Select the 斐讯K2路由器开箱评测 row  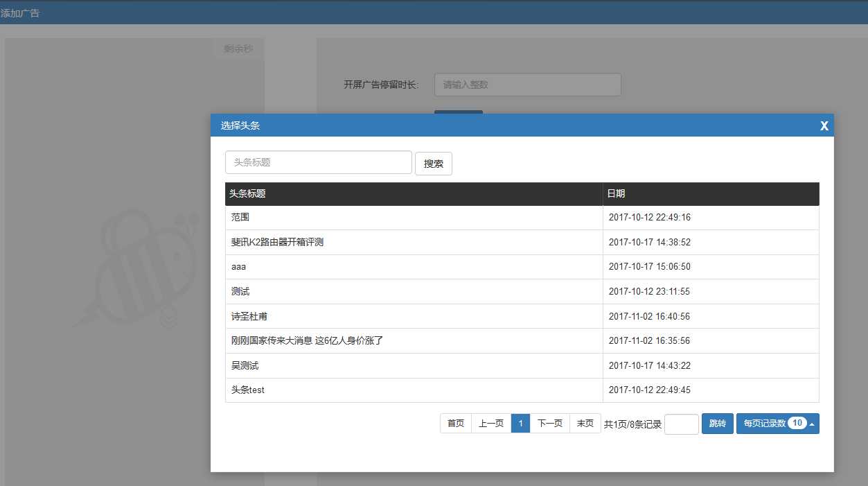[522, 243]
